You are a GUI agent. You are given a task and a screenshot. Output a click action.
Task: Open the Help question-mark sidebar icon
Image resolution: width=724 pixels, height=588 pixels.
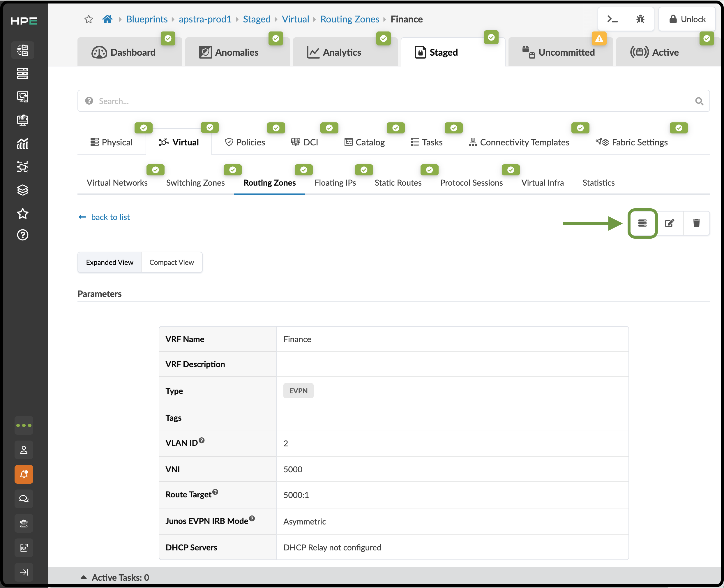(x=23, y=235)
